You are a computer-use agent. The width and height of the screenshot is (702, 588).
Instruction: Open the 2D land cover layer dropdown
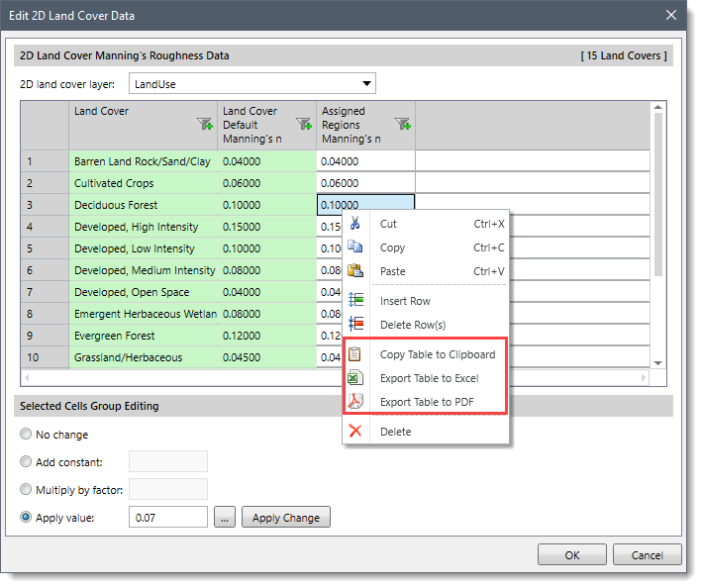pyautogui.click(x=366, y=84)
